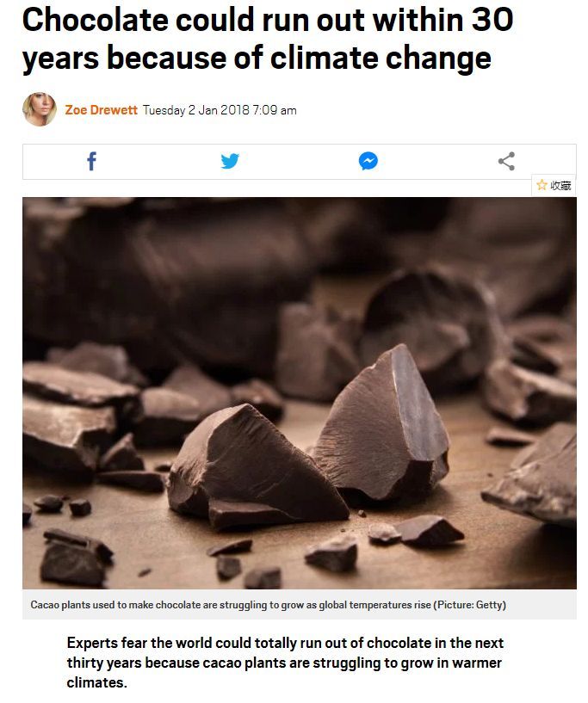
Task: Send the article through Messenger icon
Action: 368,161
